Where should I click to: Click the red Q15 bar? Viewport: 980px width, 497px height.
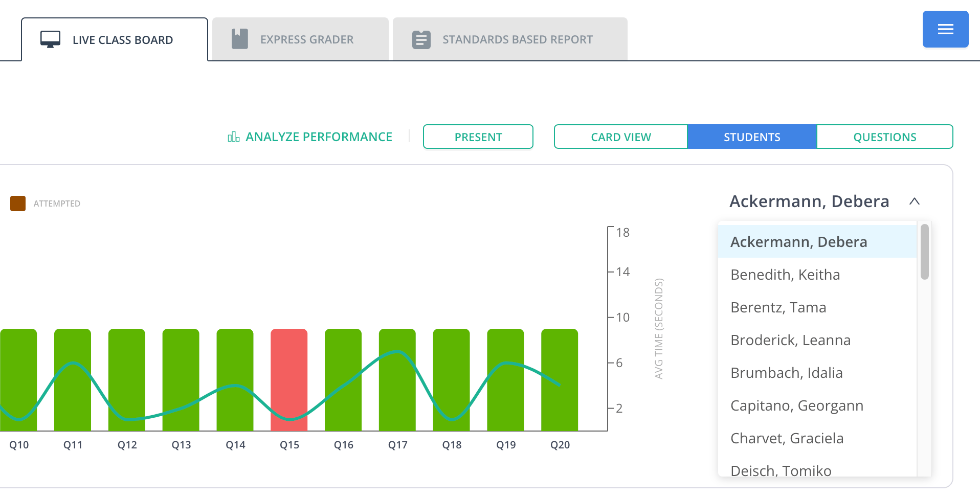tap(289, 380)
